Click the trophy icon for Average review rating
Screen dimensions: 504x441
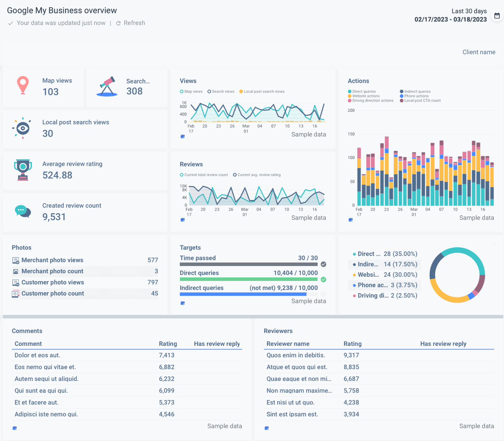point(22,170)
